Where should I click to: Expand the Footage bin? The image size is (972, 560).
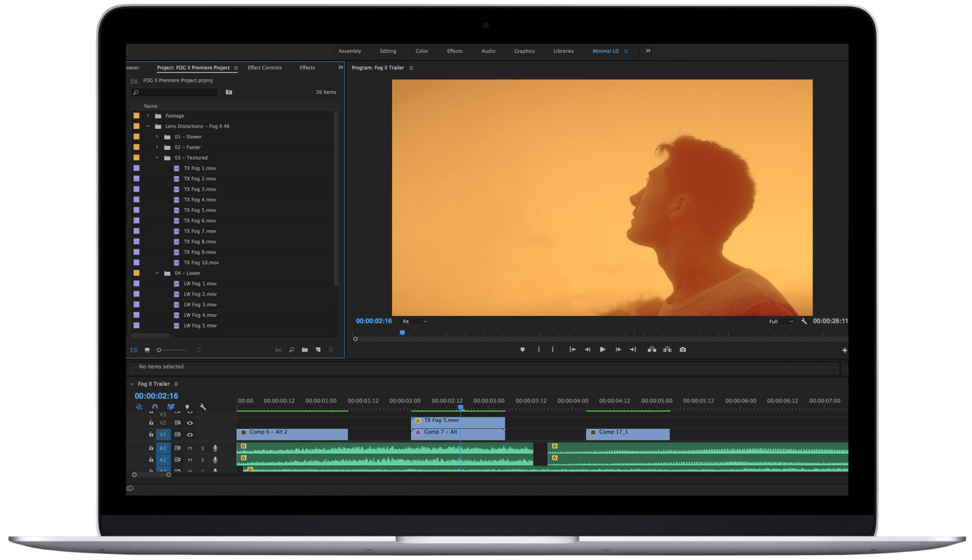click(148, 116)
